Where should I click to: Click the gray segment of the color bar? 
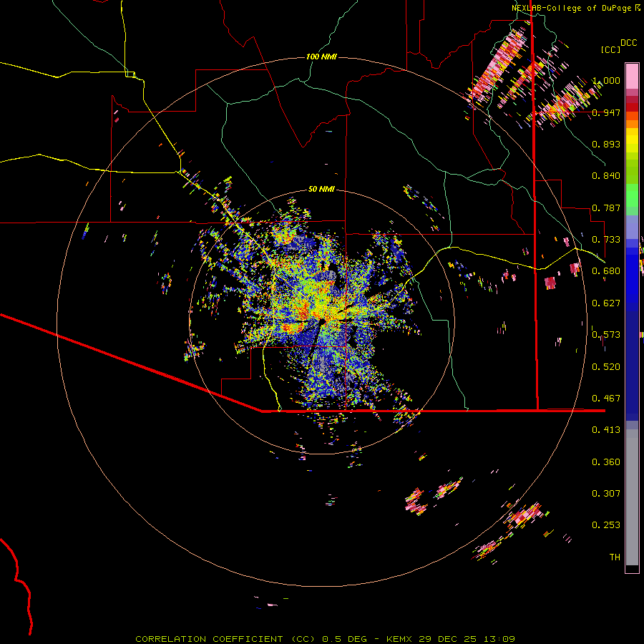coord(632,497)
